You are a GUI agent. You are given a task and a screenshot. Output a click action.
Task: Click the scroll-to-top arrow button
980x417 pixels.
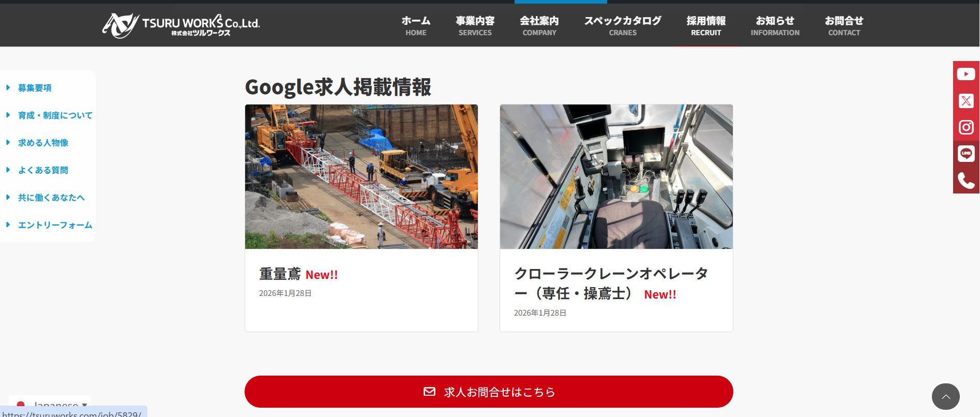[945, 396]
